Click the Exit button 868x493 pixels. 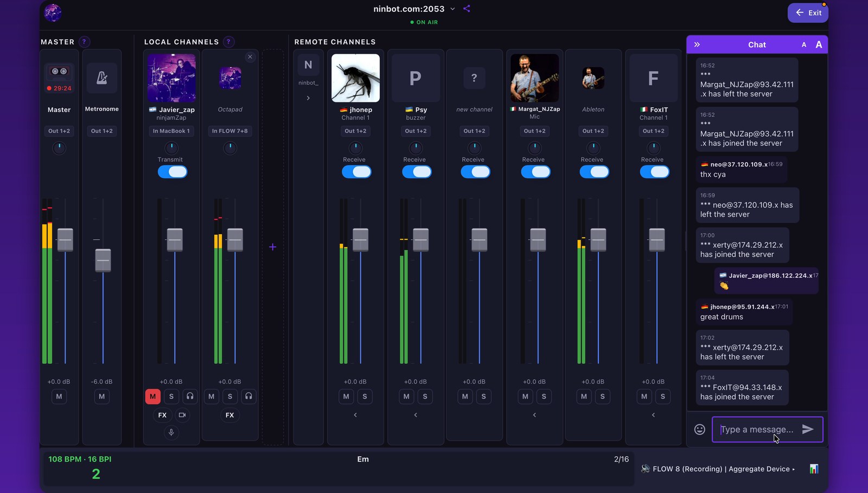pyautogui.click(x=808, y=12)
